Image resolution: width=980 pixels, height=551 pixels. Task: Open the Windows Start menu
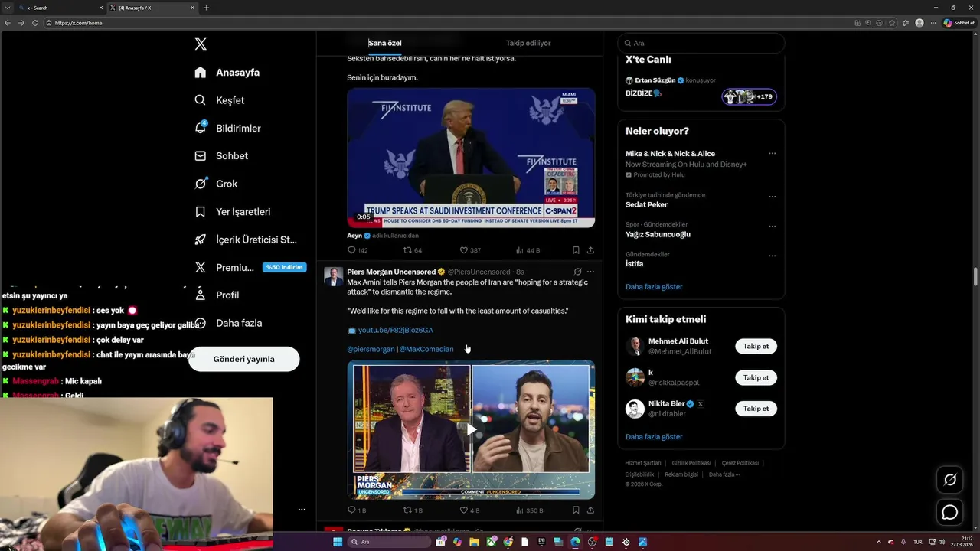point(338,542)
